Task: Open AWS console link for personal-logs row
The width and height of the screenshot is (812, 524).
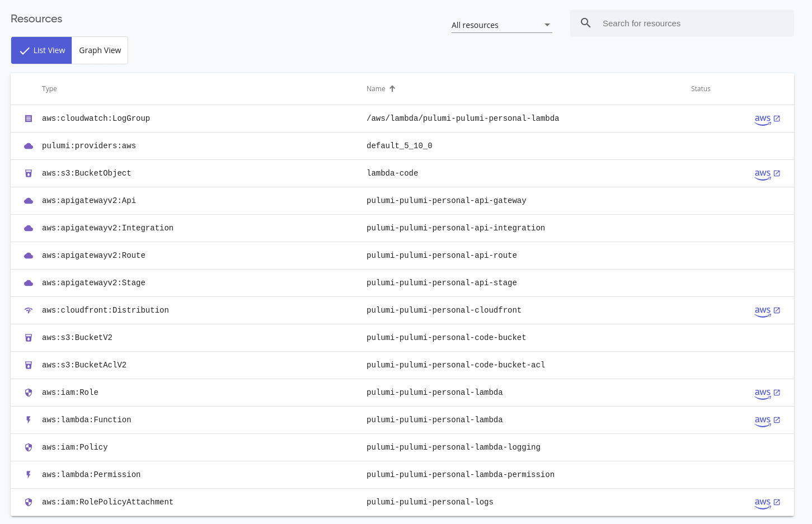Action: [x=767, y=503]
